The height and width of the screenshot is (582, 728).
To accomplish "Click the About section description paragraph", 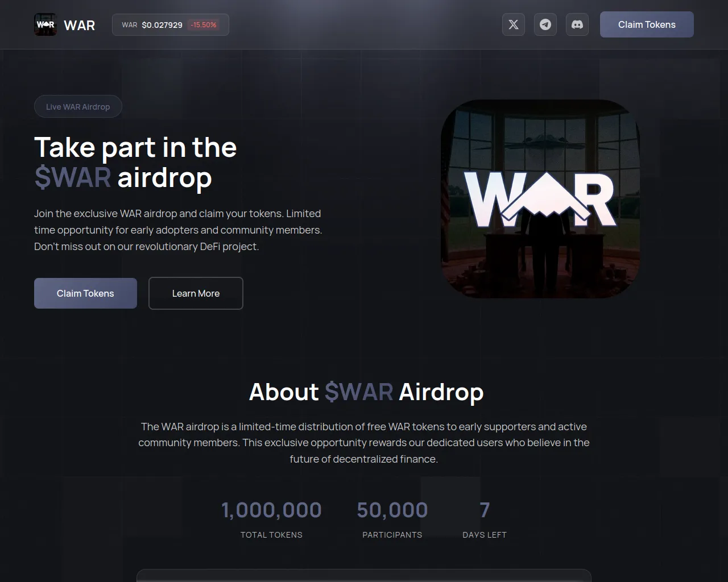I will click(364, 443).
